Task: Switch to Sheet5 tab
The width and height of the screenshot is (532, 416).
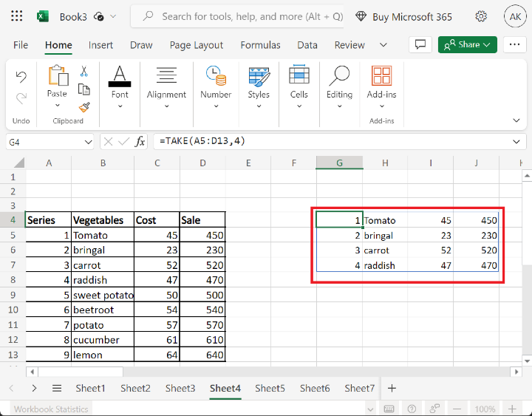Action: pyautogui.click(x=270, y=388)
